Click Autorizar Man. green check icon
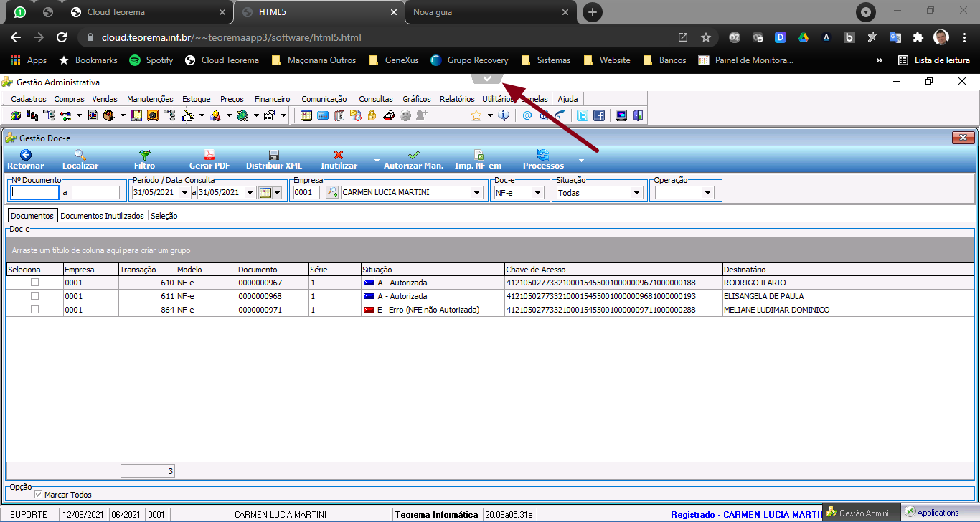The width and height of the screenshot is (980, 522). tap(413, 154)
